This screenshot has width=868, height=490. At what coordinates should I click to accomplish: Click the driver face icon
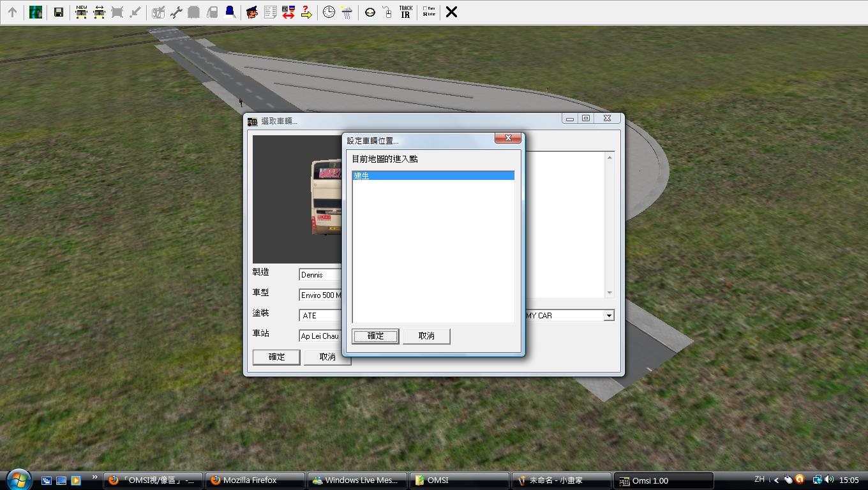coord(252,12)
